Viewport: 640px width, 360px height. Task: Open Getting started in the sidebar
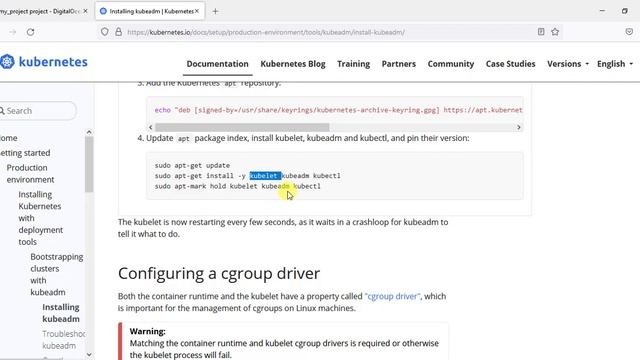25,153
